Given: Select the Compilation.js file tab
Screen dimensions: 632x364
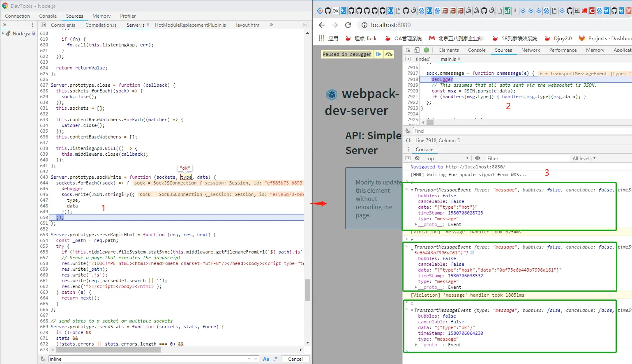Looking at the screenshot, I should [x=101, y=25].
